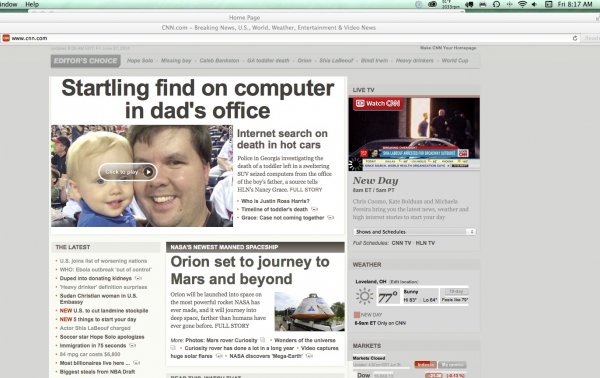This screenshot has width=600, height=378.
Task: Play the toddler story video
Action: click(128, 172)
